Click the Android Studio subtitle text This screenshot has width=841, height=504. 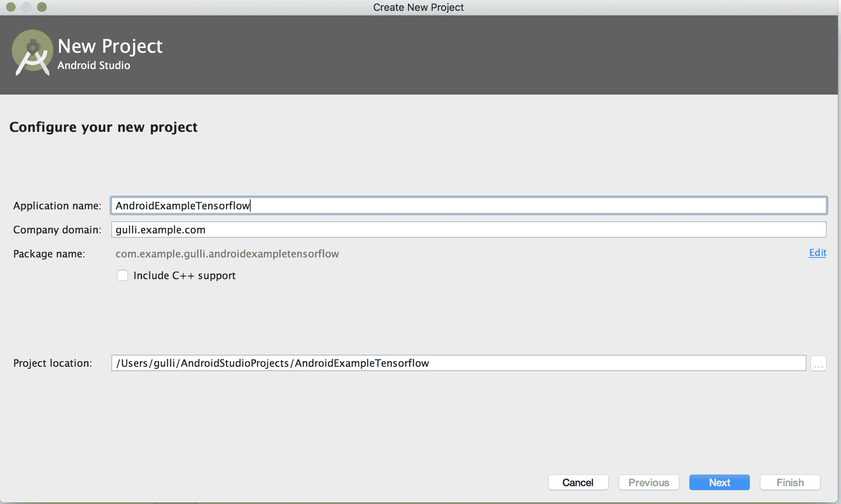[94, 65]
